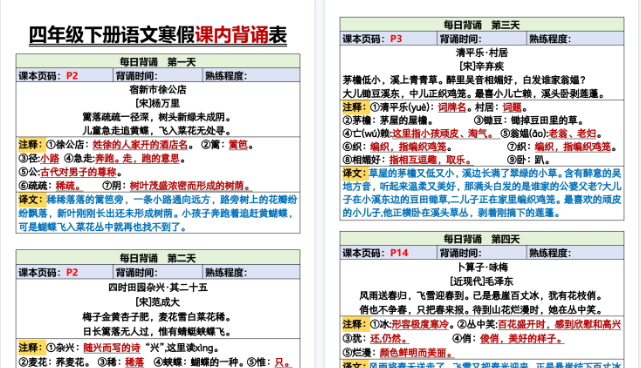Click the author line [宋]辛弃疾
The height and width of the screenshot is (368, 641).
pos(482,66)
